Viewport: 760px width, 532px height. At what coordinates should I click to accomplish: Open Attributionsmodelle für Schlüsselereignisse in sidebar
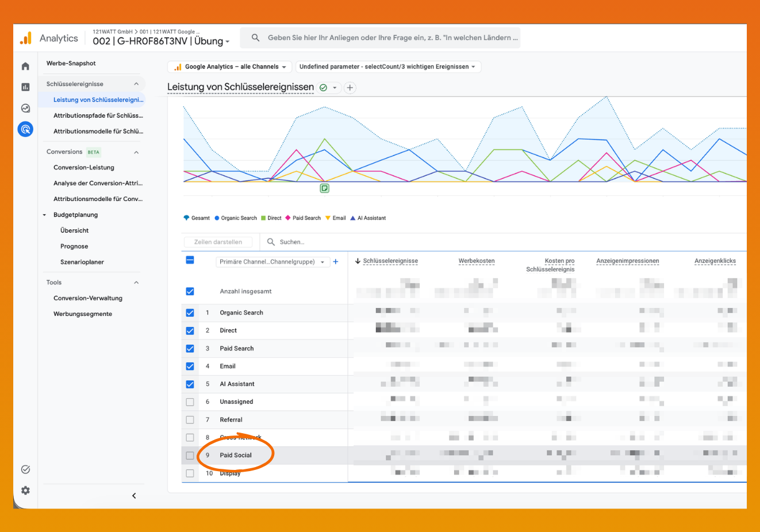tap(98, 131)
